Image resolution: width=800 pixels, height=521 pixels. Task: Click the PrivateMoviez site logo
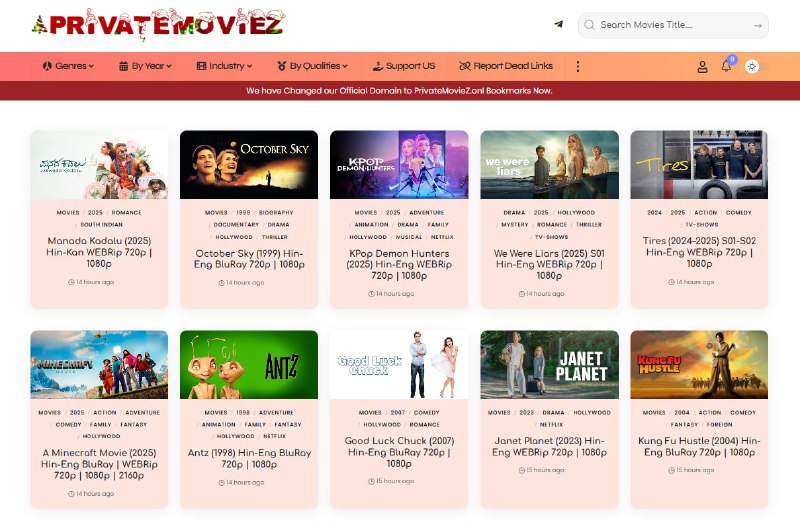[158, 24]
